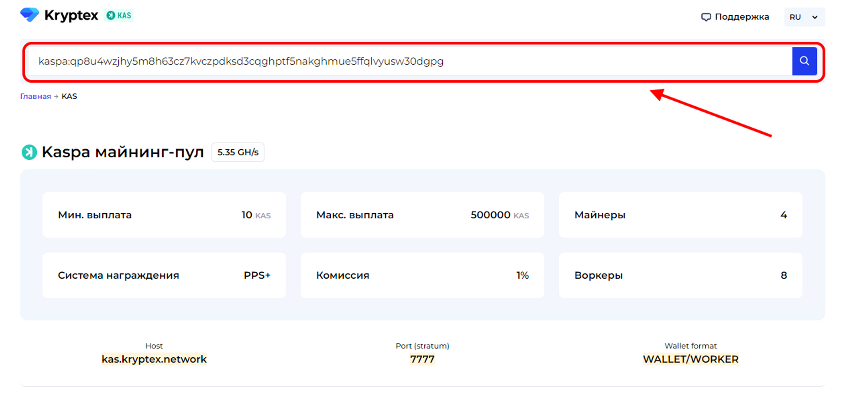Select the Мин. выплата card
This screenshot has width=868, height=396.
[x=164, y=215]
